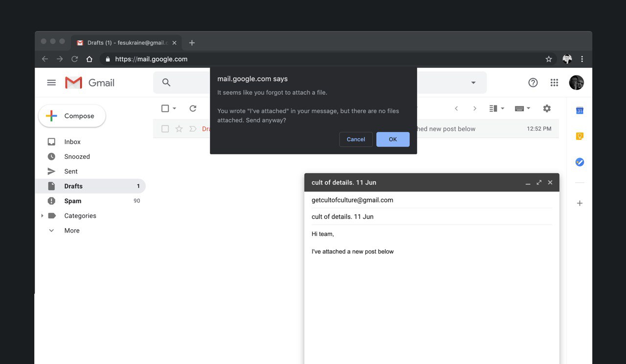Click the compose subject field
The height and width of the screenshot is (364, 626).
coord(431,216)
